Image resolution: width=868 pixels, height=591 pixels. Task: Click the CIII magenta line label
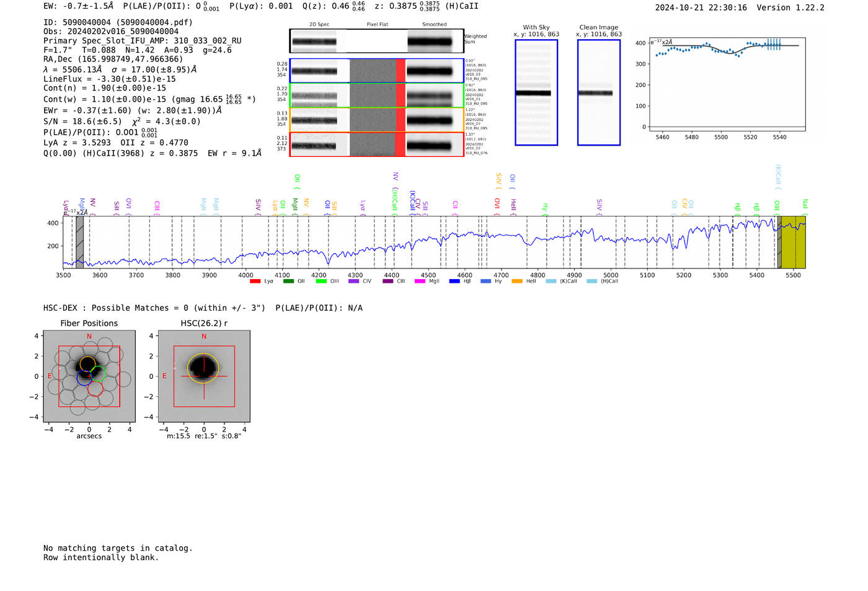coord(157,207)
